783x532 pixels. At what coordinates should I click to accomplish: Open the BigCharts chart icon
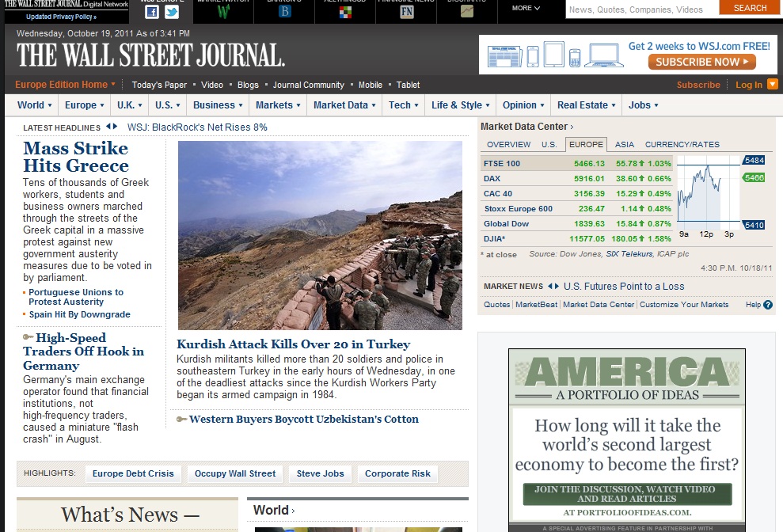pos(467,11)
